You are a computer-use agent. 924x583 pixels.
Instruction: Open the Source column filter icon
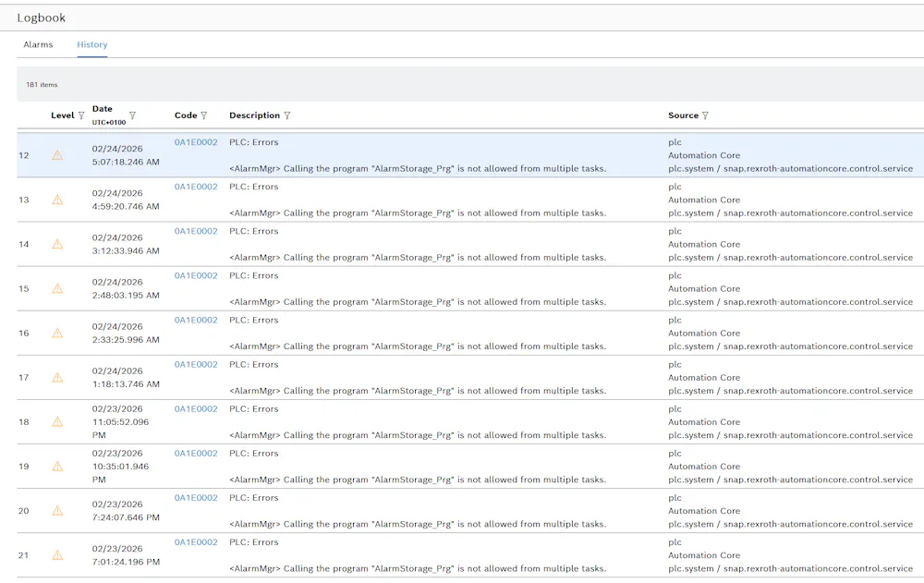pos(705,115)
